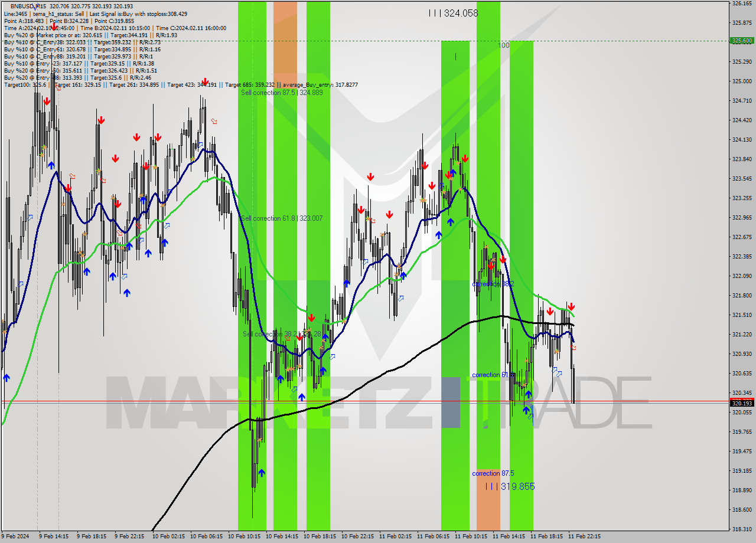The height and width of the screenshot is (543, 756).
Task: Click the '| | | 319.855' level label
Action: click(510, 486)
